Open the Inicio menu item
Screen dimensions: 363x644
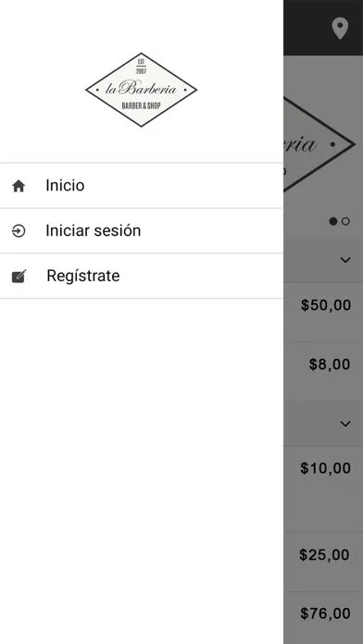[x=142, y=186]
